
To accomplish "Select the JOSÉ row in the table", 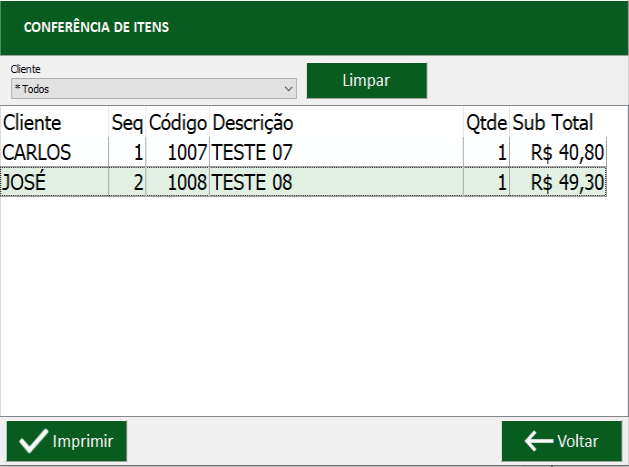I will pyautogui.click(x=303, y=182).
